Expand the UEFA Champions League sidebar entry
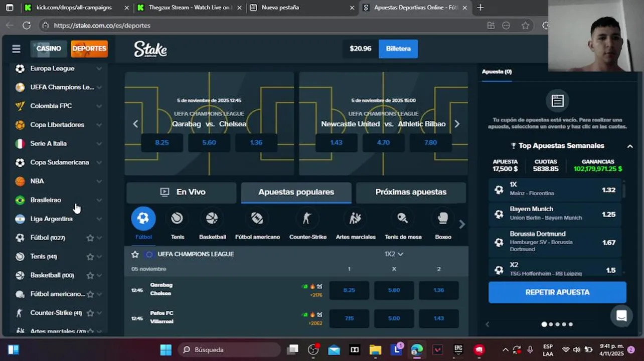Viewport: 644px width, 361px height. pyautogui.click(x=99, y=87)
